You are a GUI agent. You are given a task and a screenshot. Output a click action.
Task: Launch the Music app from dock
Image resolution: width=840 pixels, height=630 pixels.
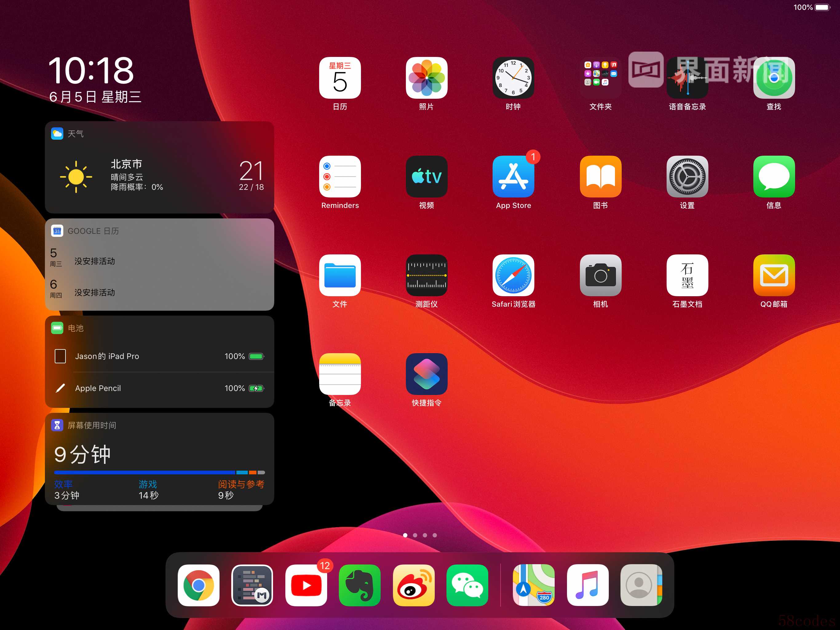[588, 585]
